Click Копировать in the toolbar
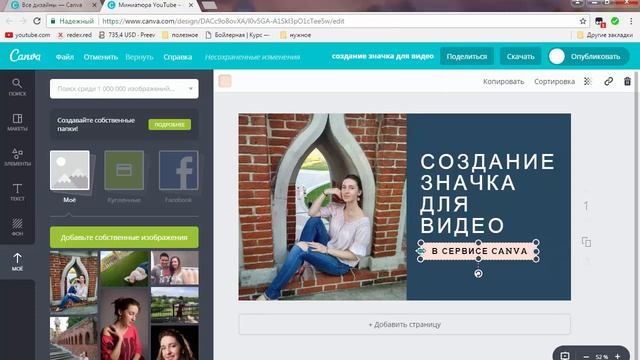Screen dimensions: 640x360 503,81
